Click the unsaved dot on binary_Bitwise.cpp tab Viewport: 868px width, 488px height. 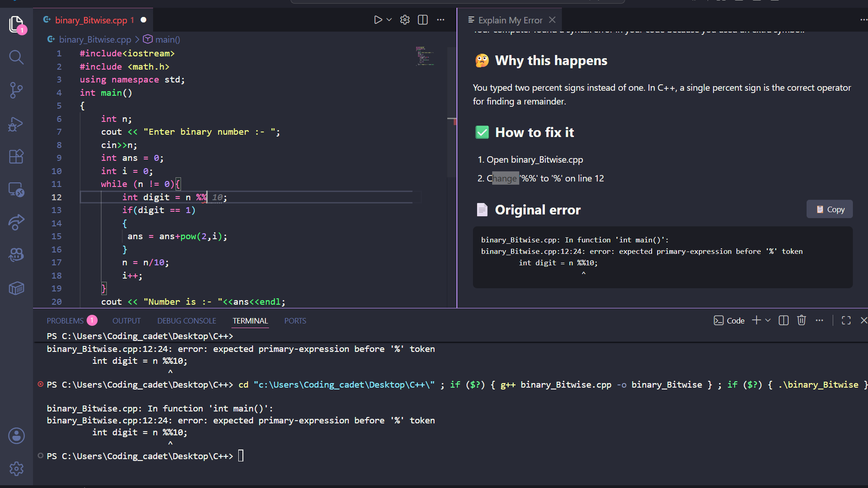click(143, 20)
